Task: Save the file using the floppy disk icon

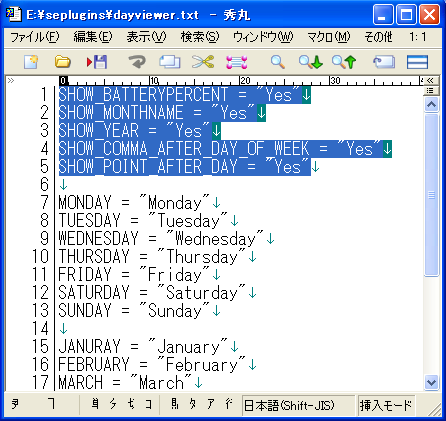Action: point(97,62)
